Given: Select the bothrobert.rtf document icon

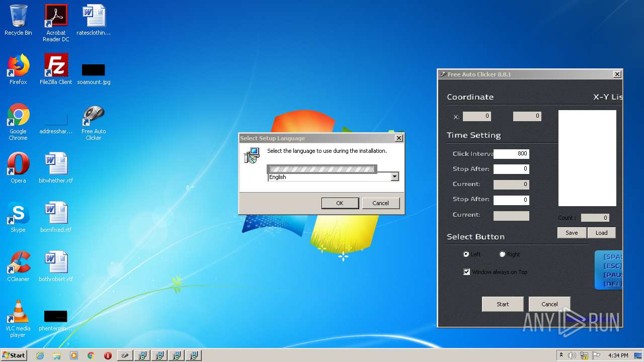Looking at the screenshot, I should click(x=56, y=266).
